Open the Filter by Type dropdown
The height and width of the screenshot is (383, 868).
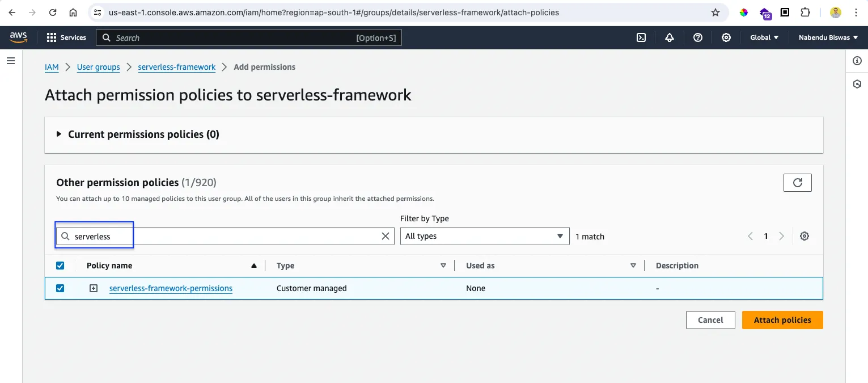click(485, 236)
